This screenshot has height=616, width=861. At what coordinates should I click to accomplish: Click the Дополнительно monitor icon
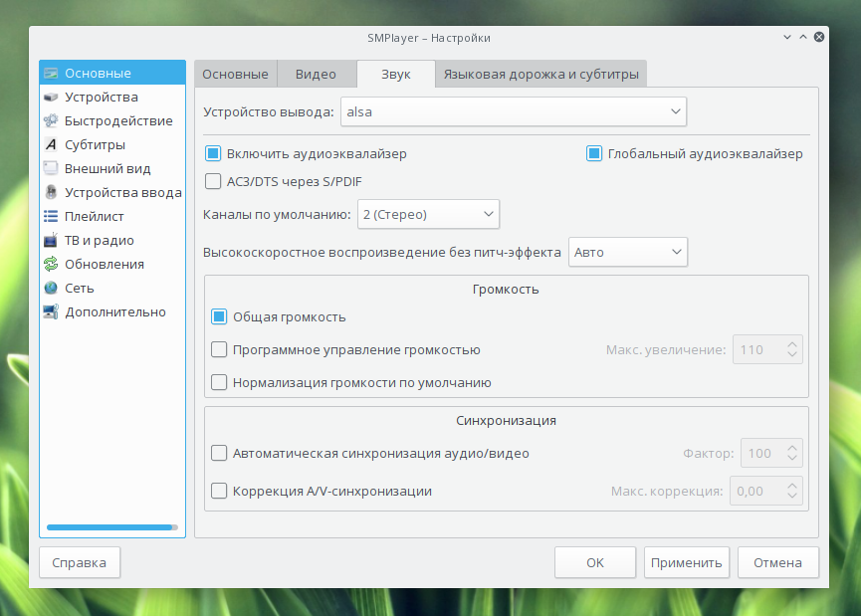pos(51,311)
